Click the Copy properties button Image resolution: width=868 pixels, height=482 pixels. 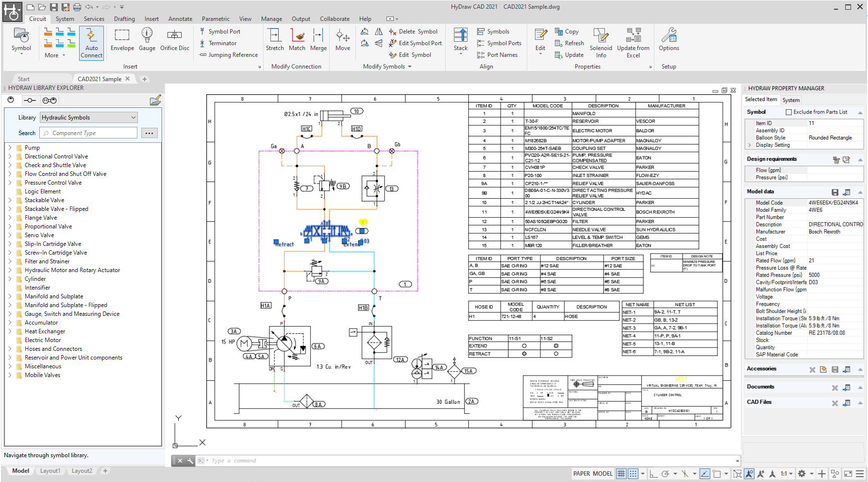pyautogui.click(x=567, y=32)
